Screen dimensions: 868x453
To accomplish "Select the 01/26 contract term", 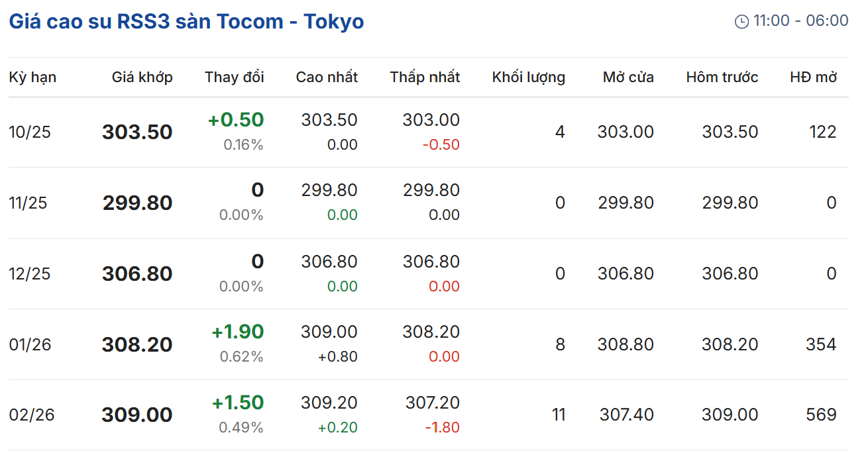I will (30, 344).
